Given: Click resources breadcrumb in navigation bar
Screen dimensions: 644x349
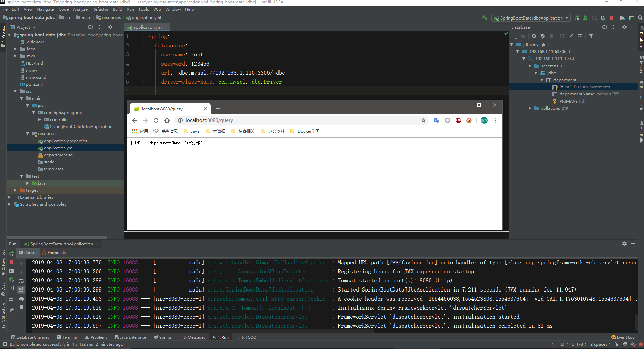Looking at the screenshot, I should pos(108,18).
